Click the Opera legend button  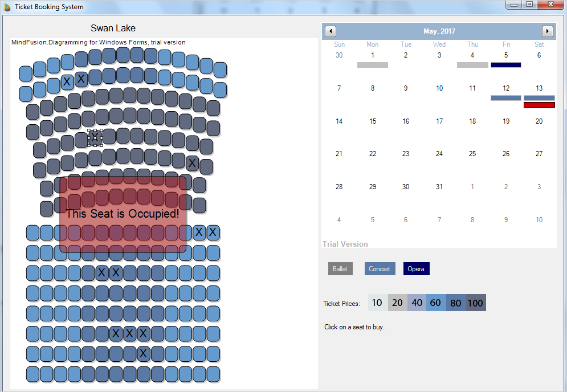coord(416,269)
